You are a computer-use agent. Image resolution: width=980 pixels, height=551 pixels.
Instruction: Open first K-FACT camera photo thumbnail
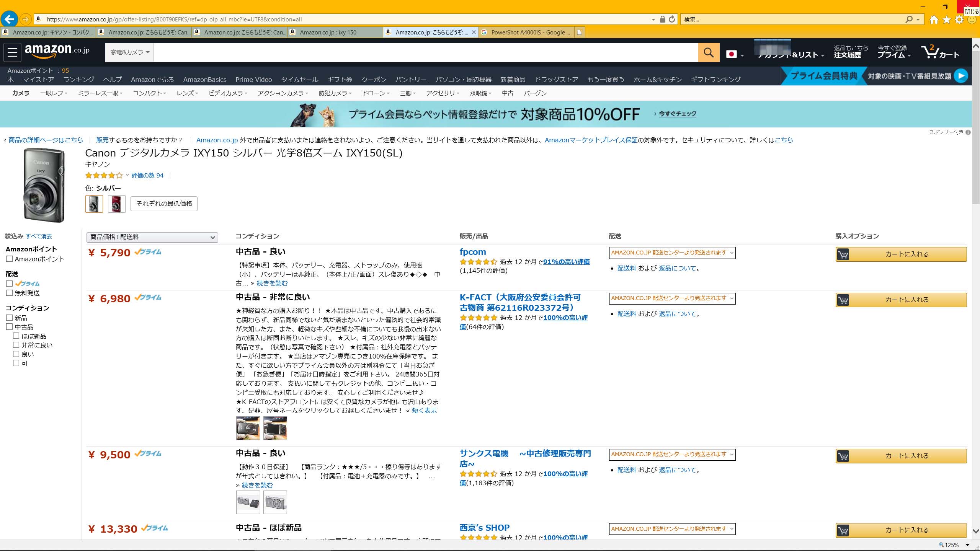click(x=248, y=428)
